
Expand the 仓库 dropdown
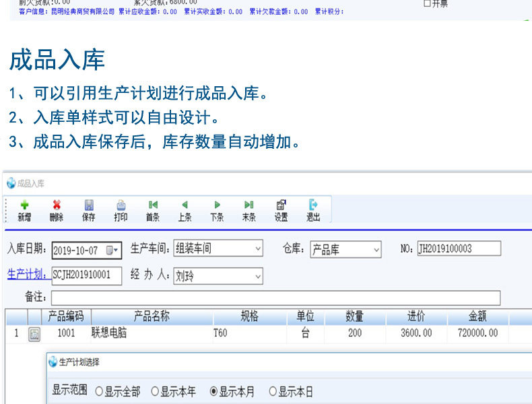tap(376, 250)
